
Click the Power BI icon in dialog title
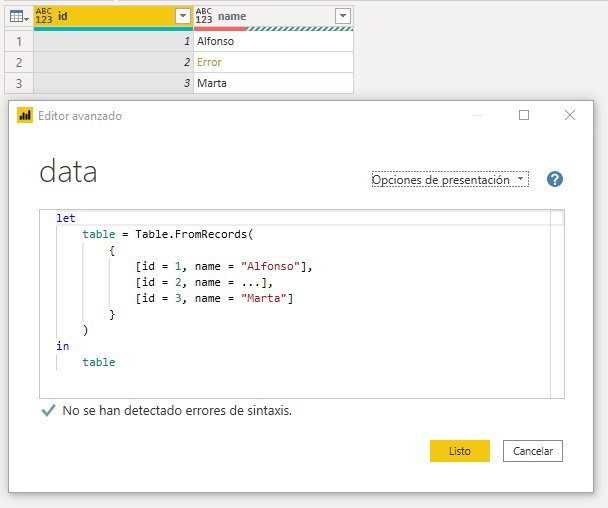[x=25, y=115]
